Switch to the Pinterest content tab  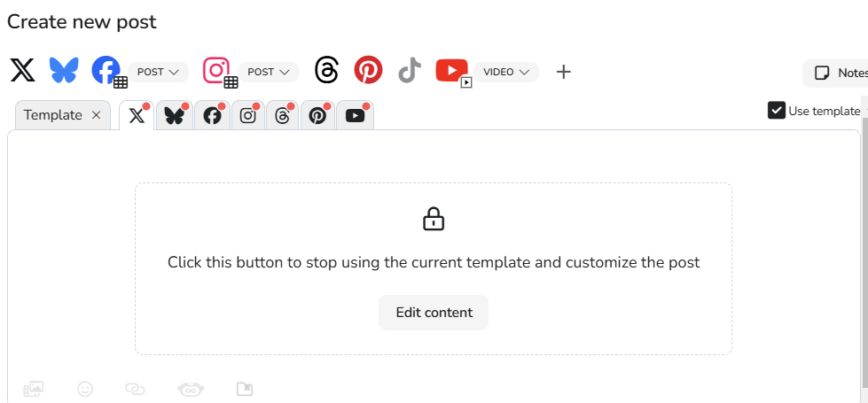[317, 115]
